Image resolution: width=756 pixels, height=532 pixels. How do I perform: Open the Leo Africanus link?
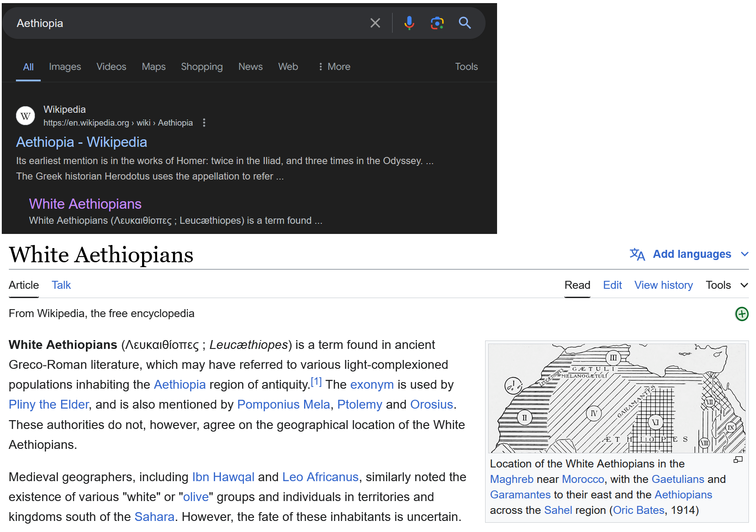click(320, 477)
